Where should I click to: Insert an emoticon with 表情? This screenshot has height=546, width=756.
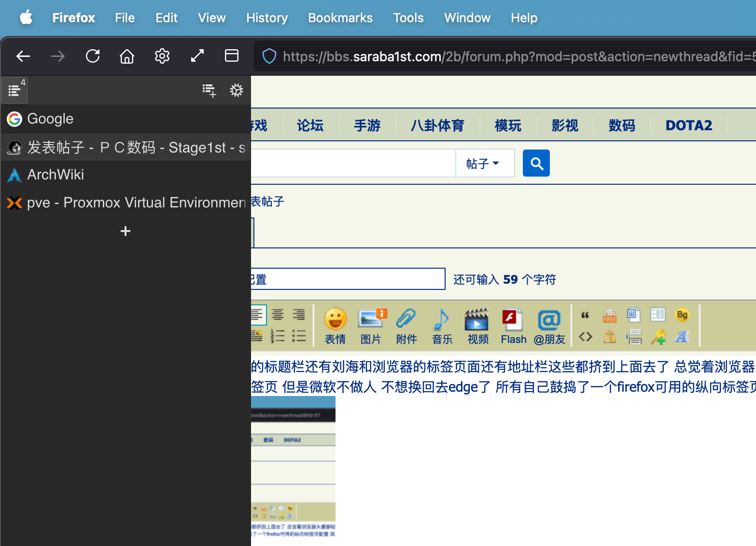tap(335, 326)
